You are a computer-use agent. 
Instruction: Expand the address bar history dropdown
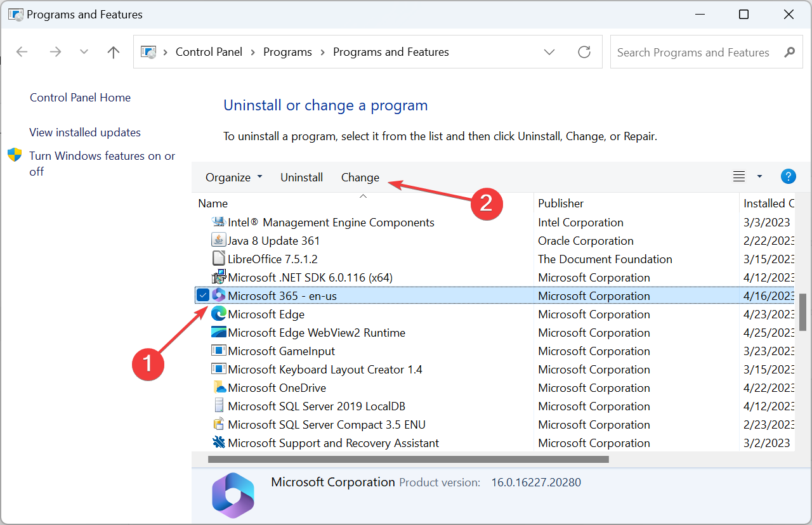pos(549,52)
